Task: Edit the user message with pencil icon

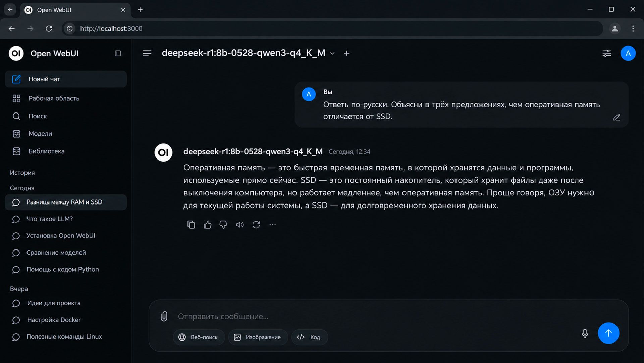Action: click(616, 117)
